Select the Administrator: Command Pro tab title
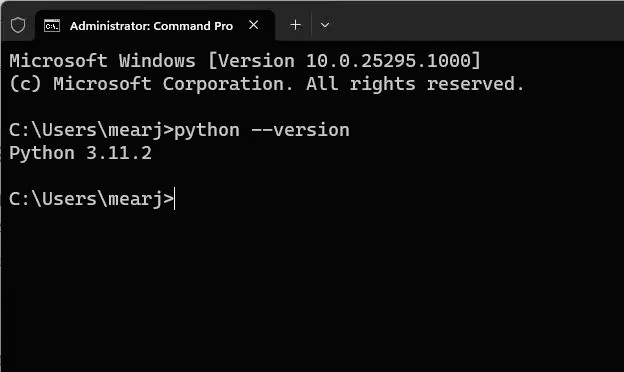The width and height of the screenshot is (624, 372). click(151, 26)
